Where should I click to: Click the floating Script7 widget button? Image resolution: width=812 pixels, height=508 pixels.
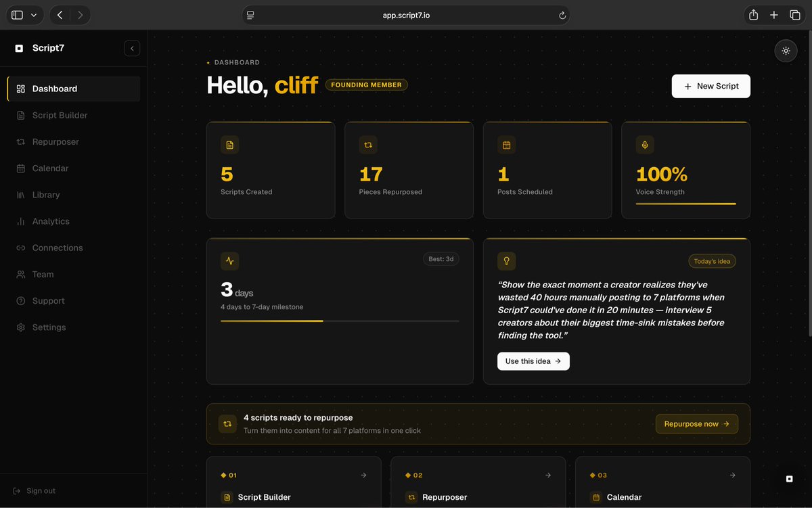tap(789, 479)
